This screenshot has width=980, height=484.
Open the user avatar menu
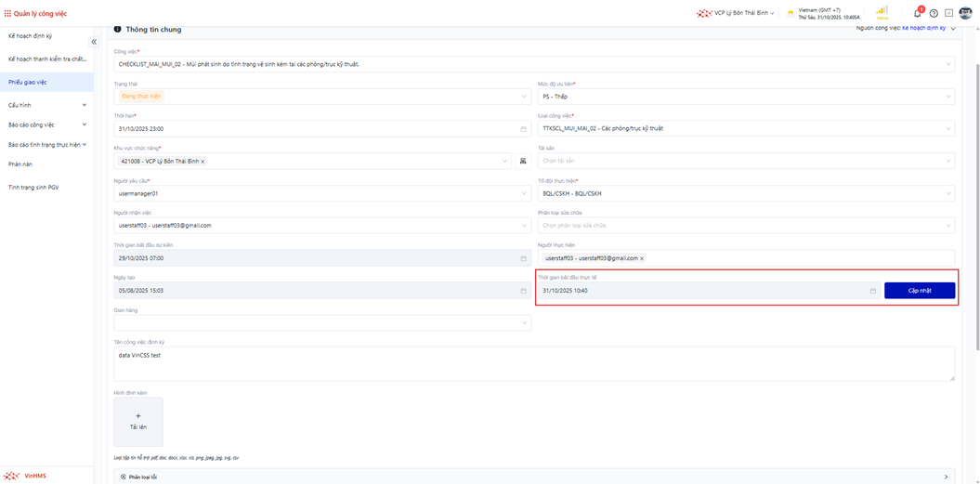[965, 13]
